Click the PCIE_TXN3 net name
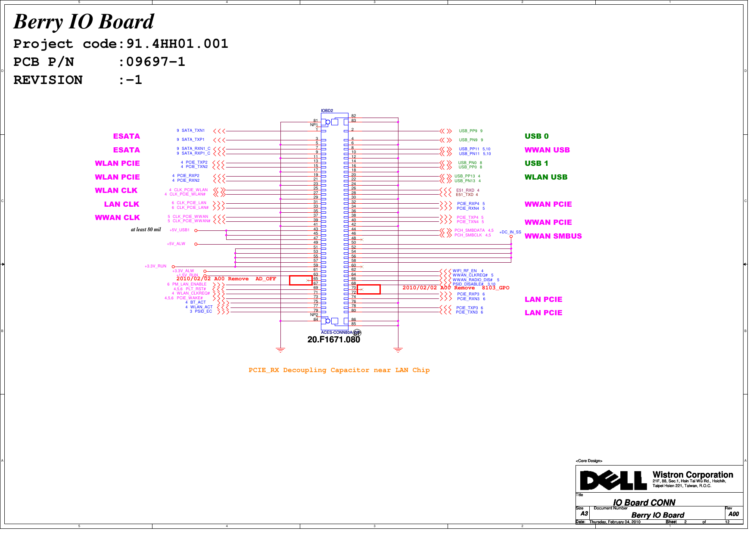The image size is (756, 534). 467,312
